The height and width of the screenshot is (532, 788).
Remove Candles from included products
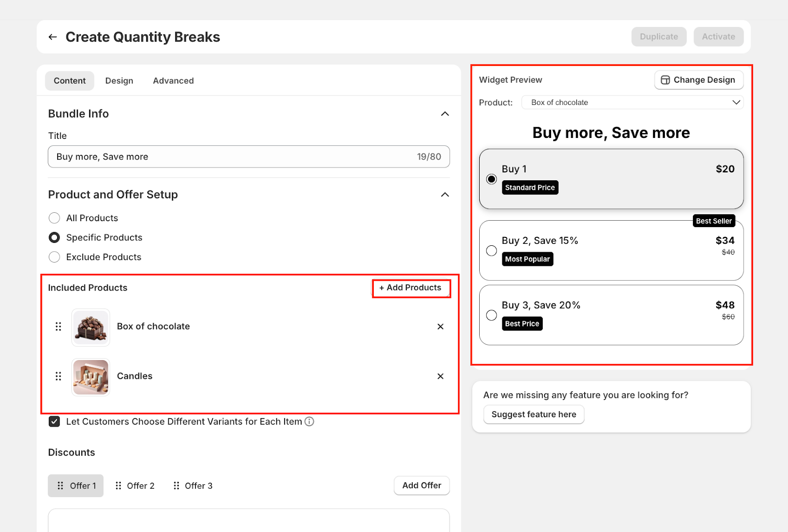click(x=440, y=376)
